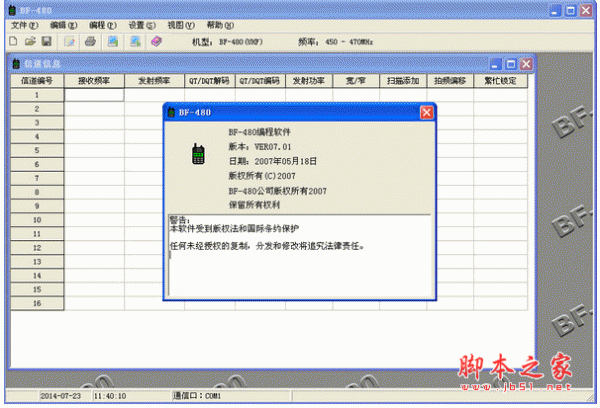Screen dimensions: 600x408
Task: Click the 接收频率 column header
Action: point(94,81)
